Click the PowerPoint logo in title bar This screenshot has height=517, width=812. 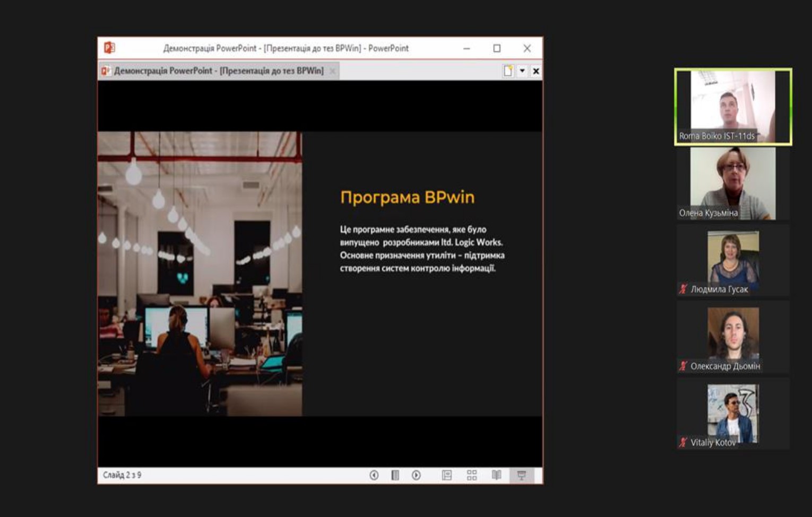coord(109,48)
